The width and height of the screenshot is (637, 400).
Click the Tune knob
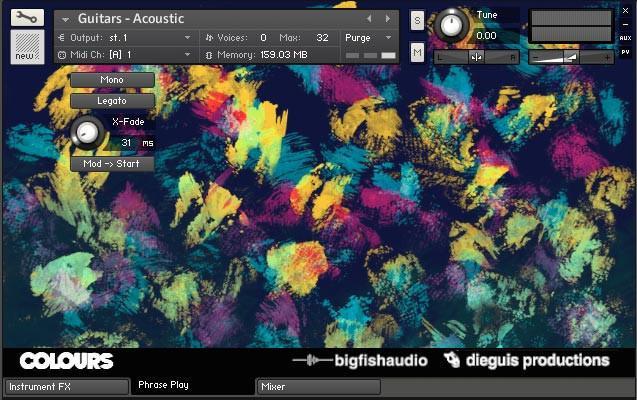[453, 24]
